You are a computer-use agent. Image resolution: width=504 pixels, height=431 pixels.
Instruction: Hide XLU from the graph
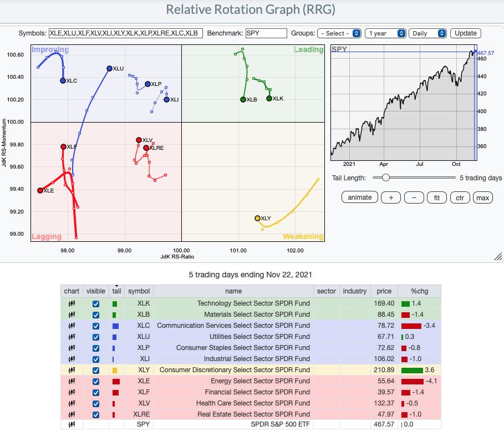96,337
